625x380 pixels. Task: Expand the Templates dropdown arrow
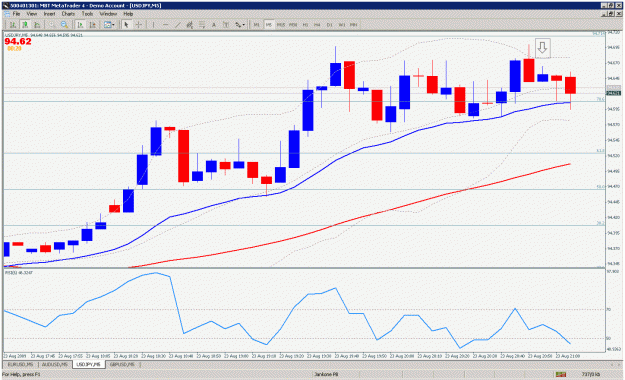tap(114, 25)
